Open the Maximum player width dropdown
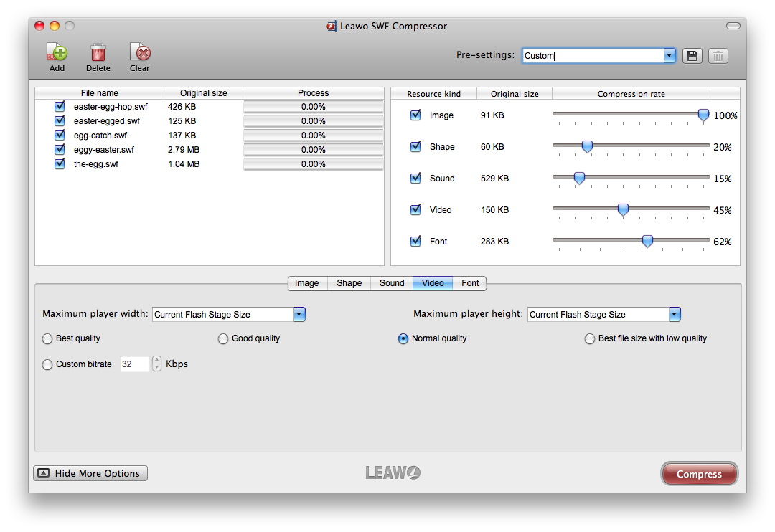This screenshot has width=775, height=532. (x=299, y=314)
